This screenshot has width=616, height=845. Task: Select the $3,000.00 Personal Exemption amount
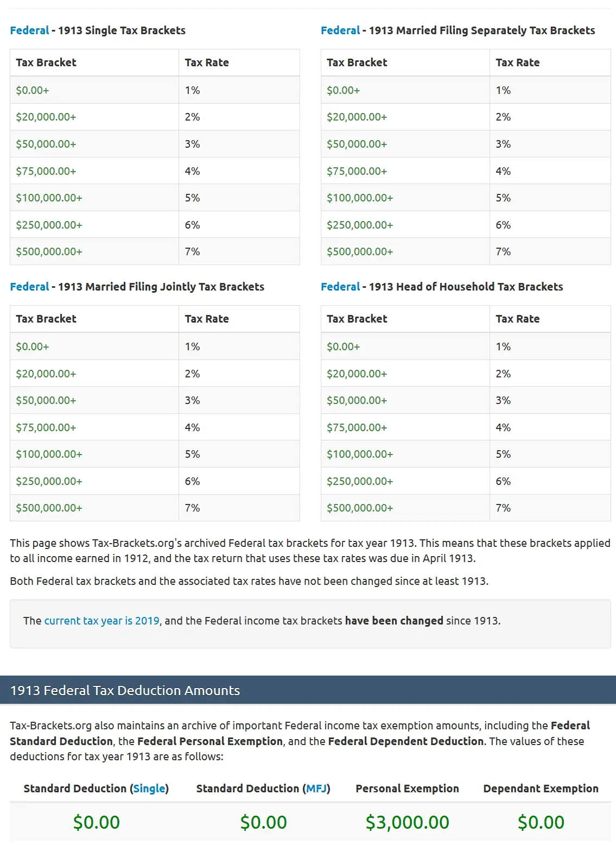[407, 822]
